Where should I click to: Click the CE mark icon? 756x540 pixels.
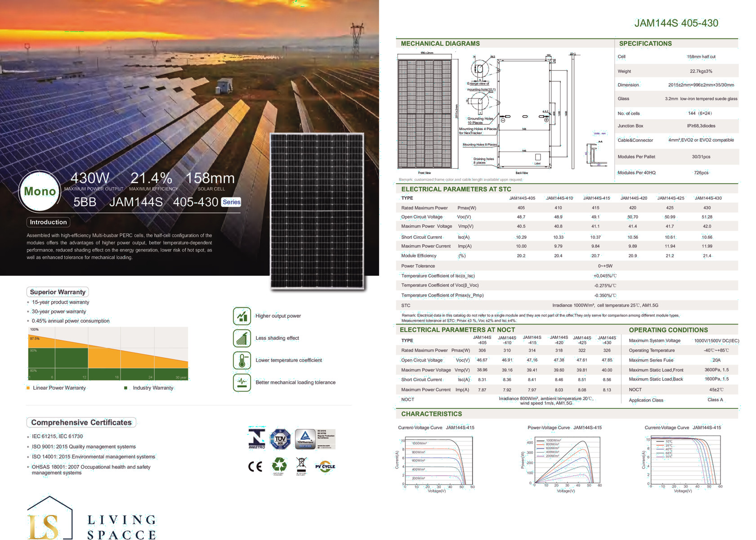[255, 466]
